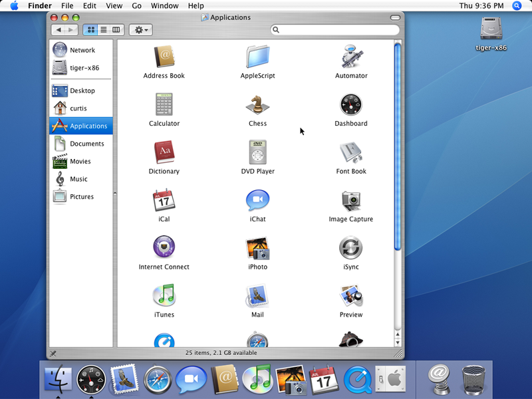Open the Go menu

point(136,6)
